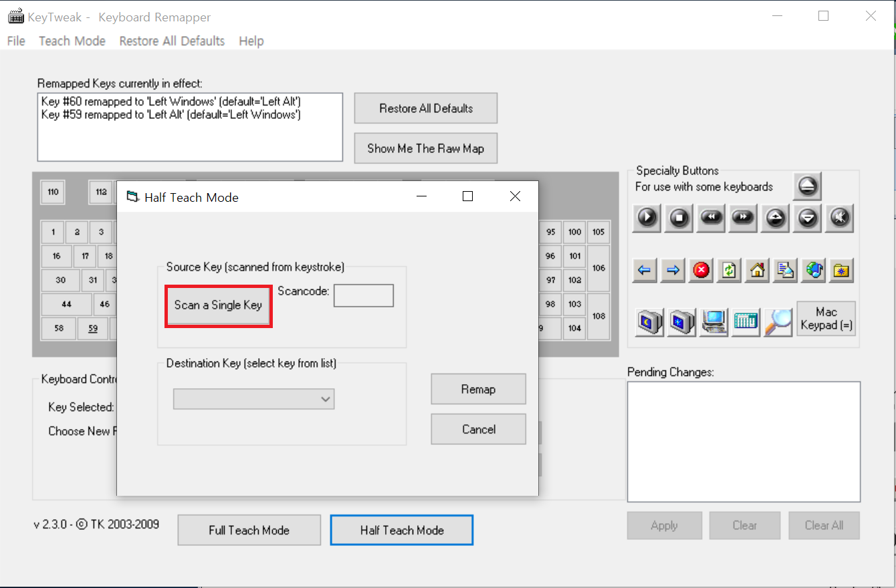Image resolution: width=896 pixels, height=588 pixels.
Task: Select numpad key 101
Action: 574,256
